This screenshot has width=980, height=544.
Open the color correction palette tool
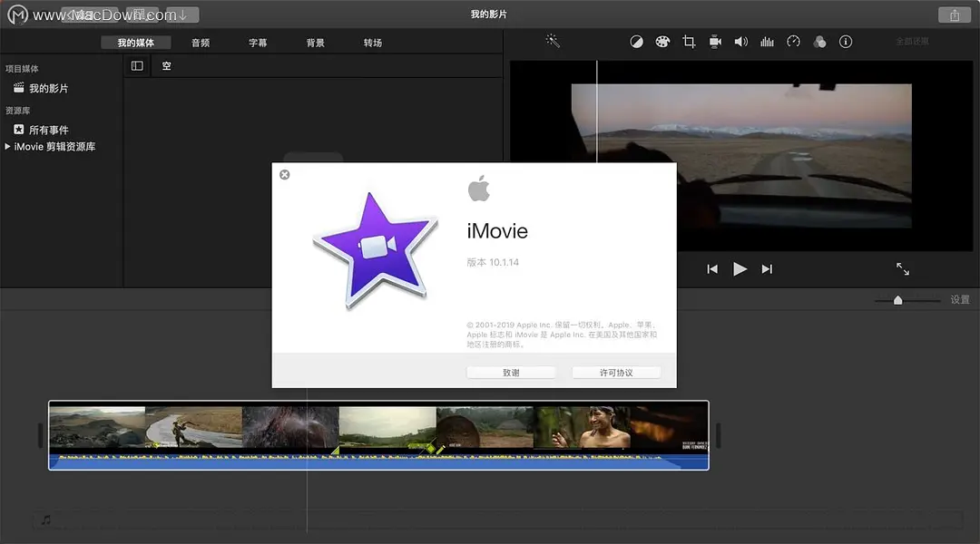click(x=662, y=42)
